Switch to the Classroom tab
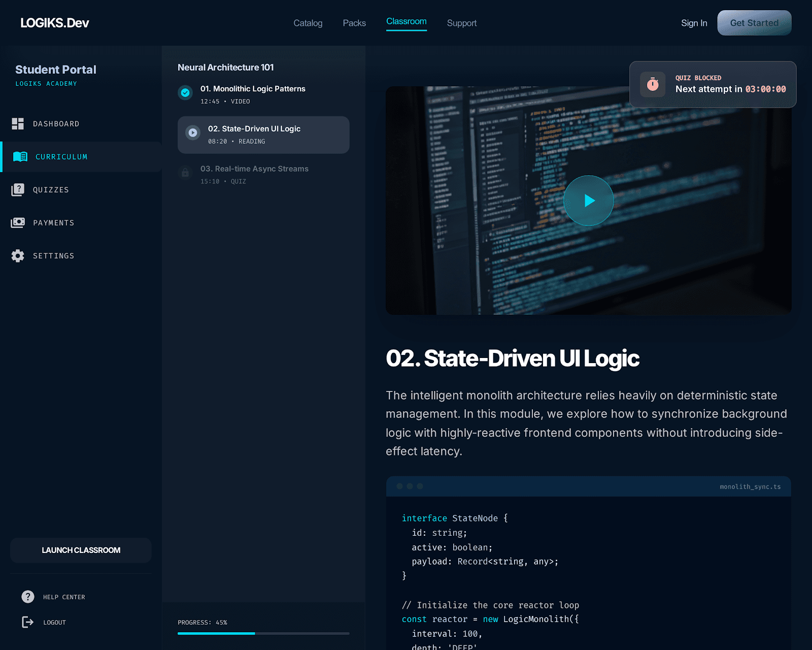Viewport: 812px width, 650px height. click(406, 21)
